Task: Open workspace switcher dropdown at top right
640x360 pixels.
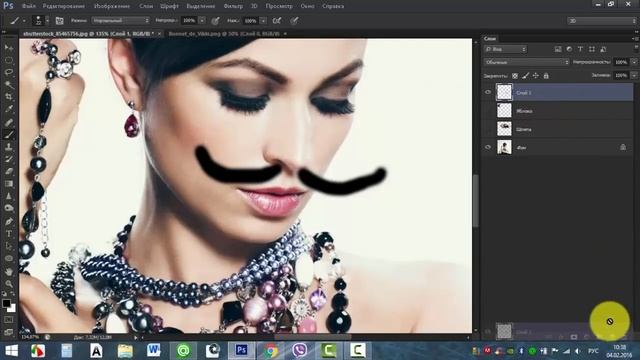Action: (602, 20)
